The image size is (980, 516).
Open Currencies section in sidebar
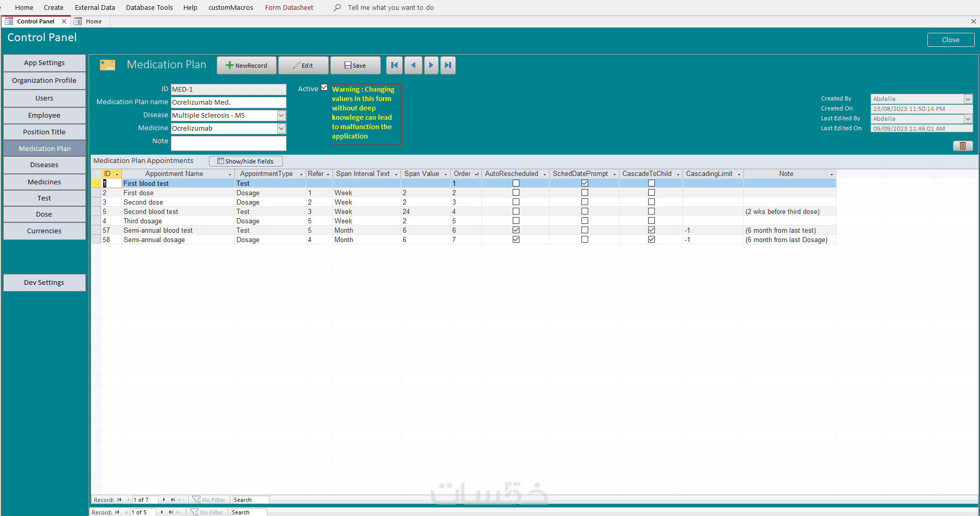[x=44, y=231]
